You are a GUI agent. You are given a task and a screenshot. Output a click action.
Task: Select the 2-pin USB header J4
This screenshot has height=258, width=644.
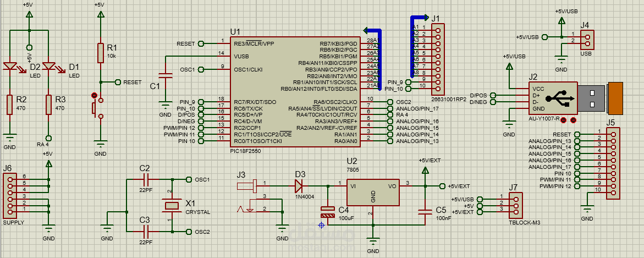pyautogui.click(x=587, y=40)
